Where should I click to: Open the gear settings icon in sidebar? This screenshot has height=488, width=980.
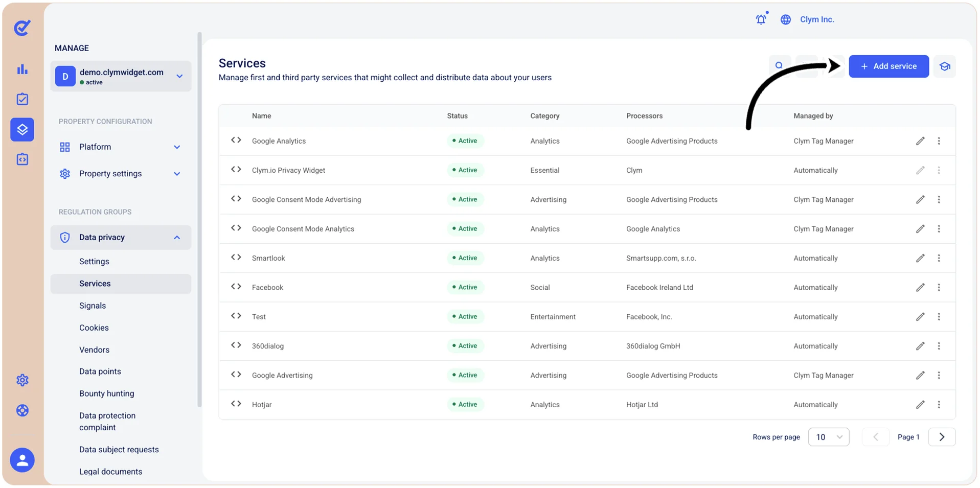[22, 380]
